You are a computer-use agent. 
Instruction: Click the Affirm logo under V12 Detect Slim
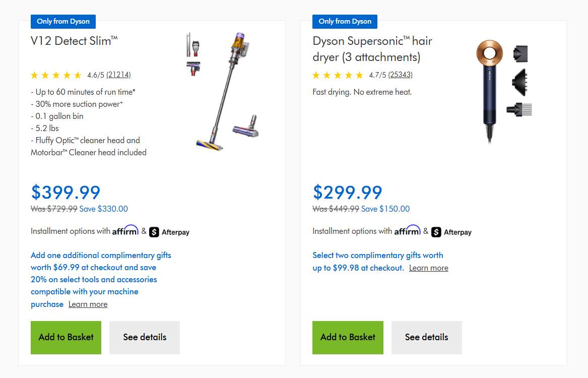pyautogui.click(x=125, y=230)
